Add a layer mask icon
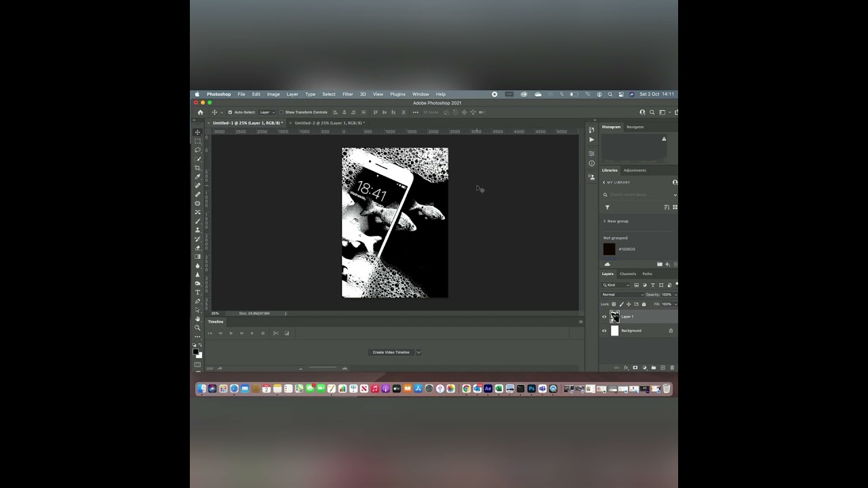The width and height of the screenshot is (868, 488). tap(635, 367)
